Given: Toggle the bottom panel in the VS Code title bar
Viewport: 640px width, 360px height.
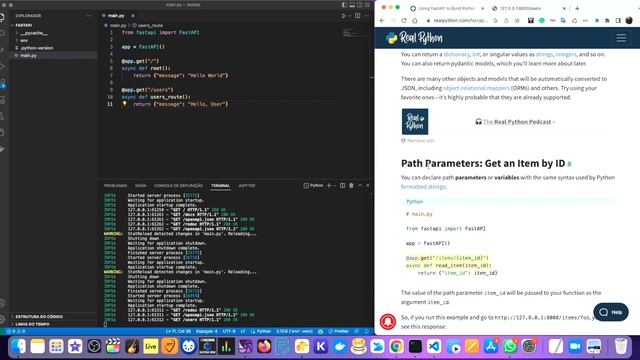Looking at the screenshot, I should pos(352,5).
